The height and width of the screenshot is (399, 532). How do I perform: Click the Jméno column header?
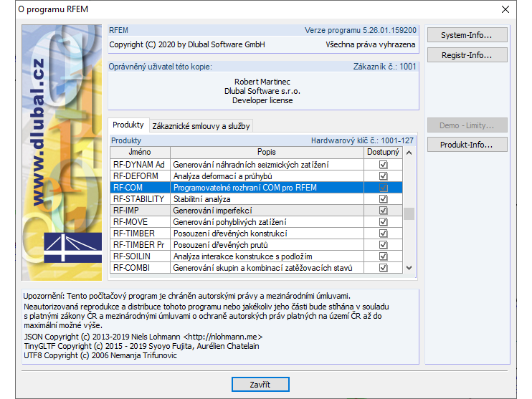point(140,152)
